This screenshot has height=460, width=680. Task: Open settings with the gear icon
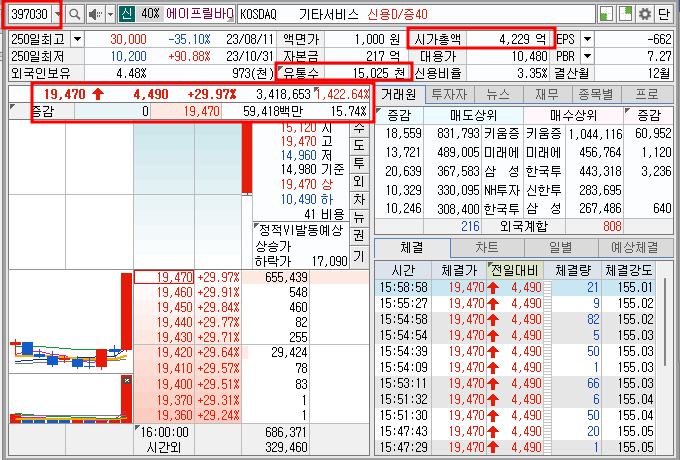645,14
